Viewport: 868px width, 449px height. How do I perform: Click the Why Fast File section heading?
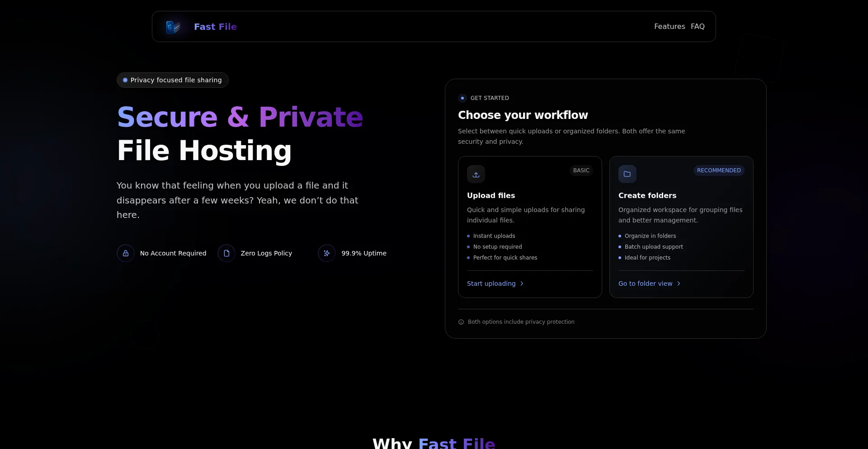click(x=434, y=443)
